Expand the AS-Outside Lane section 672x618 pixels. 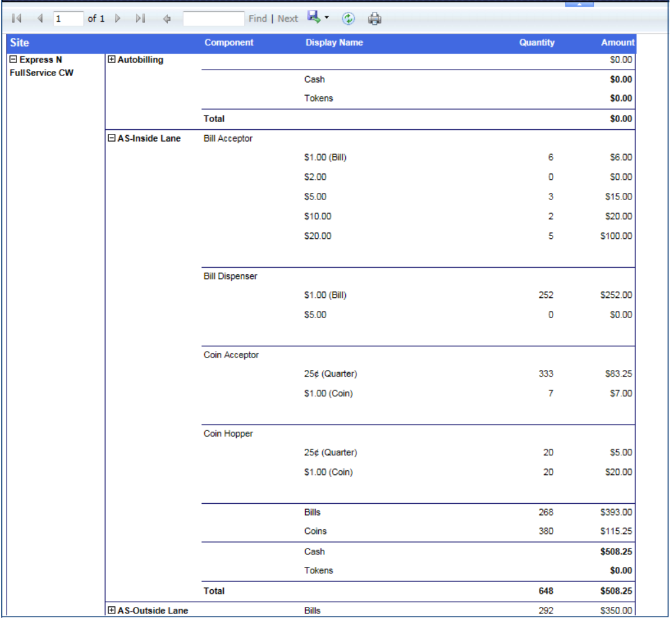click(112, 611)
